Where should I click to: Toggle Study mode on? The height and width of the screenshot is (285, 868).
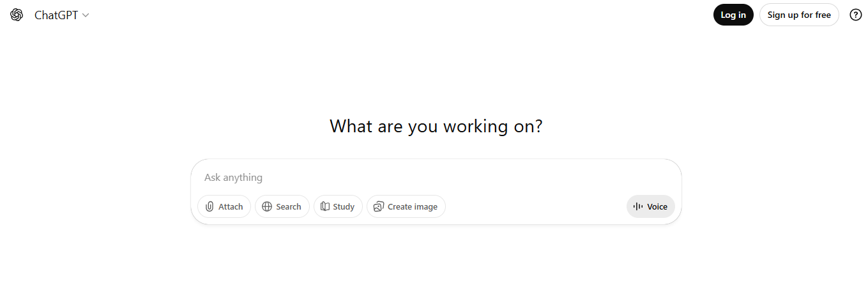pos(344,206)
